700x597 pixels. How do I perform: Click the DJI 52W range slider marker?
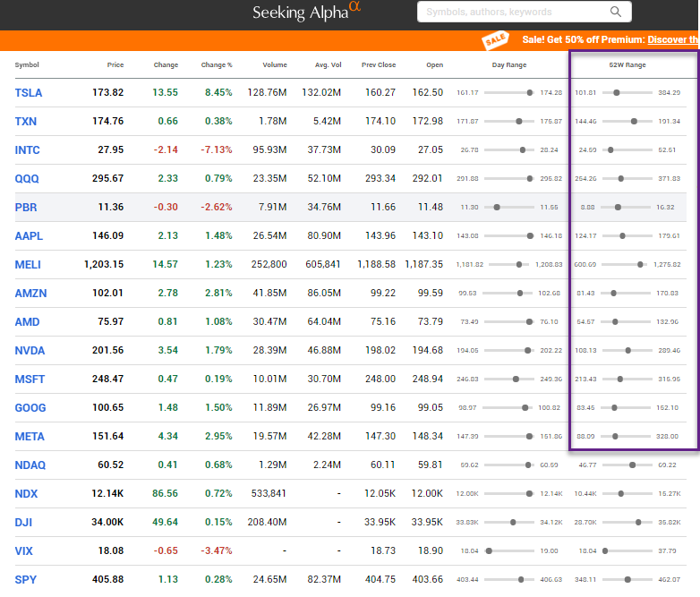[638, 523]
